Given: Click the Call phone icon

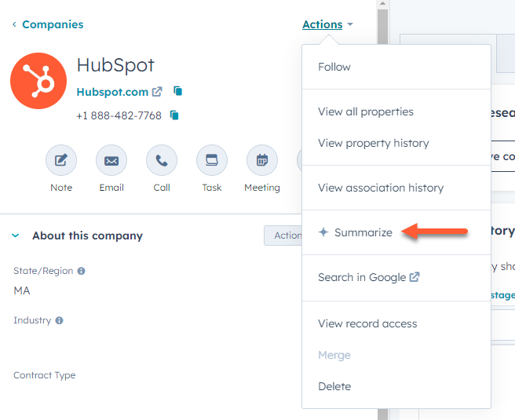Looking at the screenshot, I should [162, 161].
